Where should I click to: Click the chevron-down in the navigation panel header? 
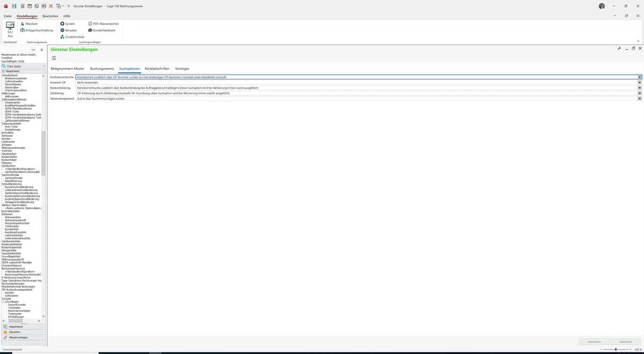[34, 50]
